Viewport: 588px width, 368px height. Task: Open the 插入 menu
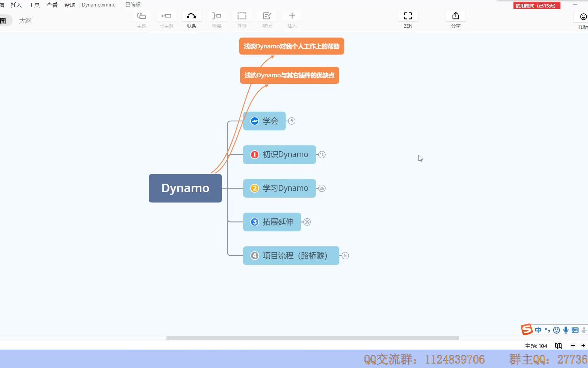[x=16, y=5]
